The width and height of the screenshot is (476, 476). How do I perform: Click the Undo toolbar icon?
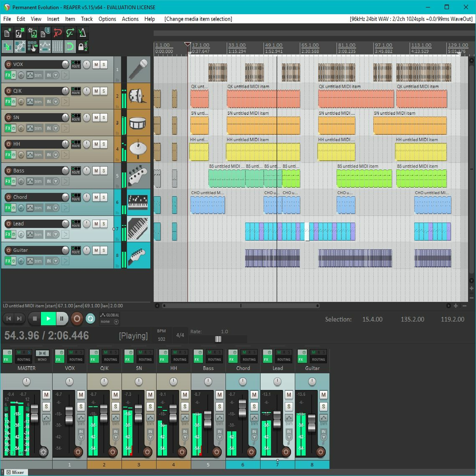57,33
